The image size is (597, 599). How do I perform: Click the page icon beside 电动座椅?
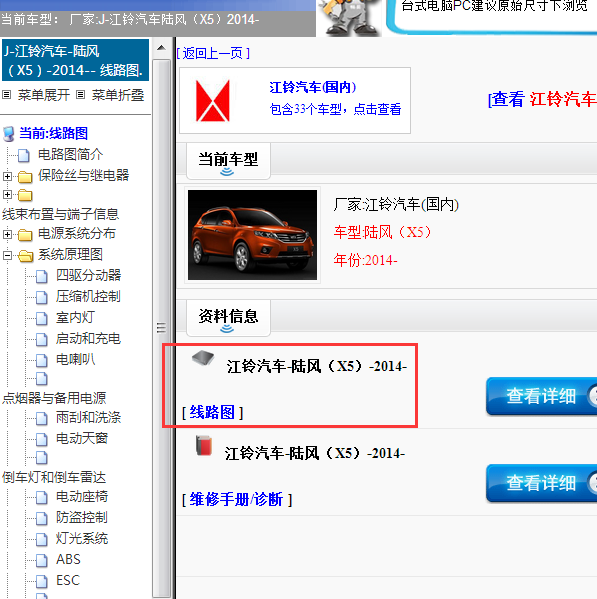click(x=42, y=498)
